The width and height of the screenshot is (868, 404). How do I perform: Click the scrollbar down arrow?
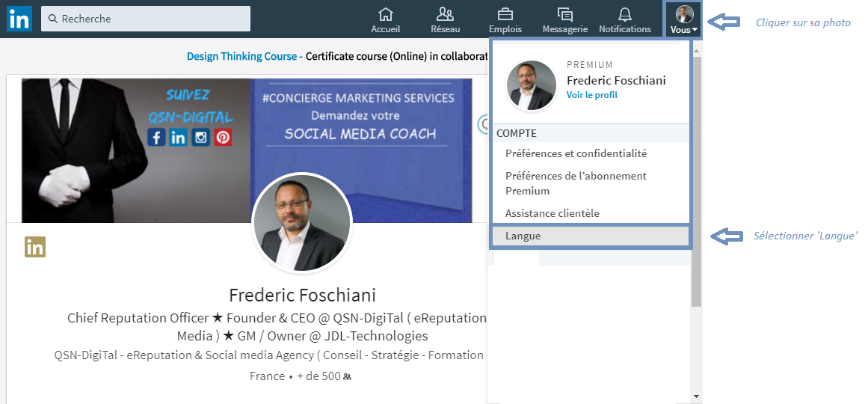coord(697,396)
